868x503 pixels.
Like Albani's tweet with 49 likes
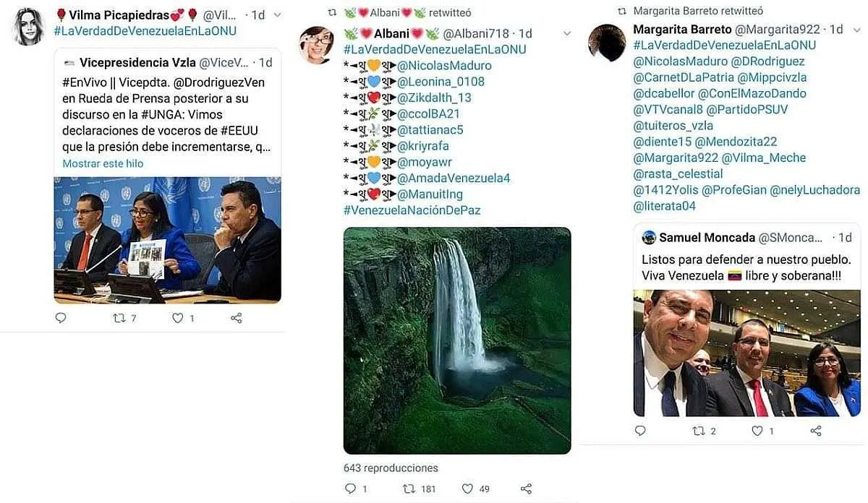point(467,489)
